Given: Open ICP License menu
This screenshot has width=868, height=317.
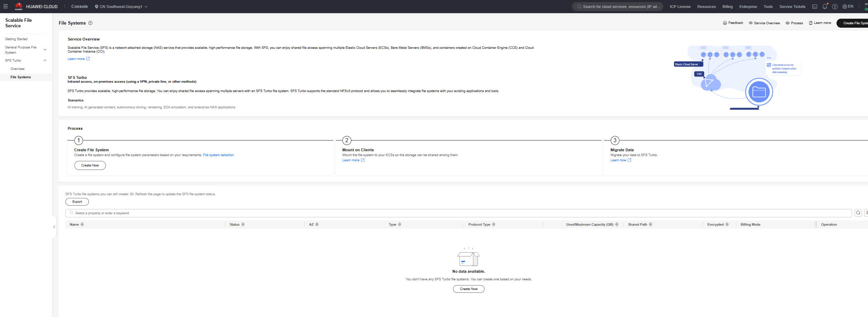Looking at the screenshot, I should (680, 7).
